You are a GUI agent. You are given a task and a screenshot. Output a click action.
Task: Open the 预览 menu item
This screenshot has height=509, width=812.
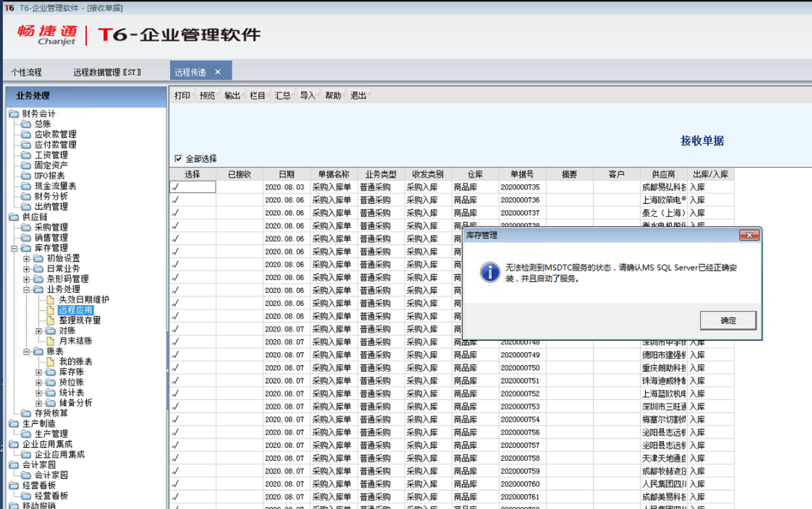(x=207, y=96)
